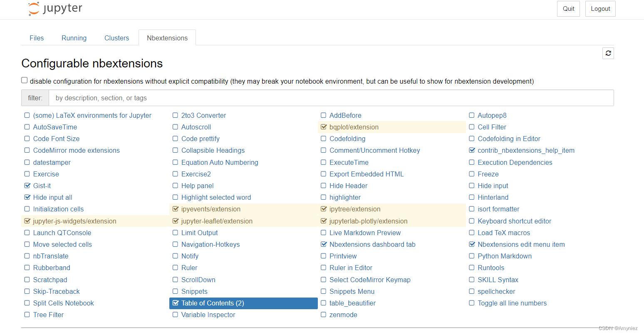The height and width of the screenshot is (335, 644).
Task: Open the Toggle all line numbers link
Action: [x=512, y=303]
